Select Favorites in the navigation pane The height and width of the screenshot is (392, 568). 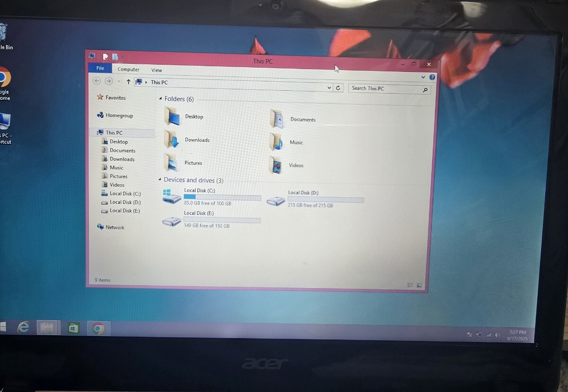click(x=115, y=97)
